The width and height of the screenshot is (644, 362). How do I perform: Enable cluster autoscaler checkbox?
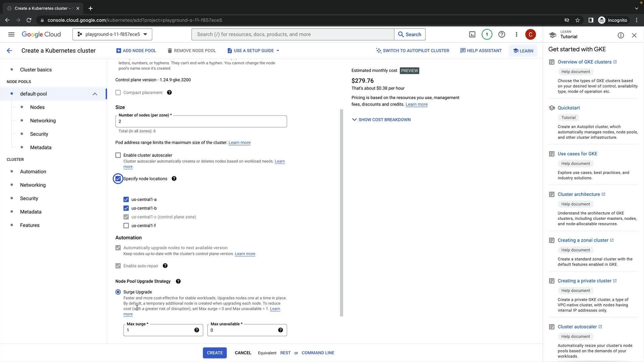(118, 155)
